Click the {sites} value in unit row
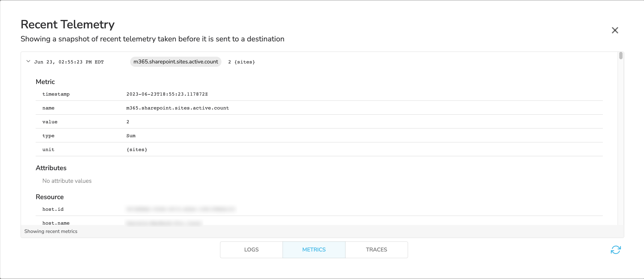The image size is (644, 279). (137, 149)
